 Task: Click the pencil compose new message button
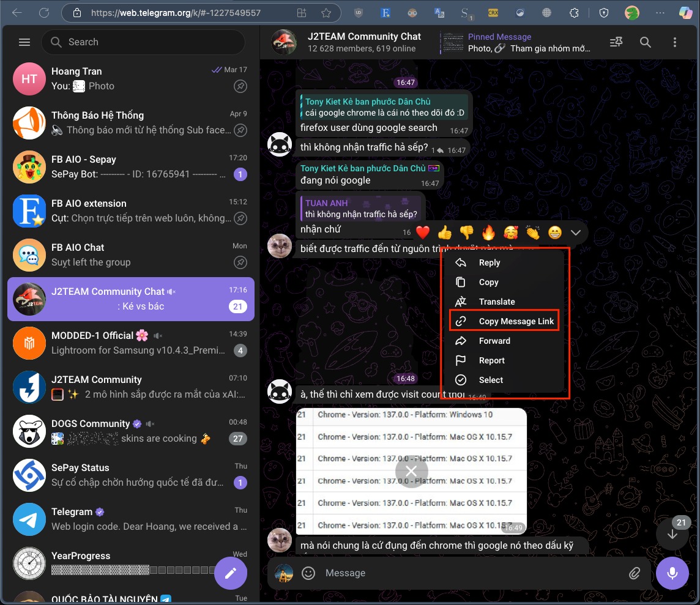[x=230, y=573]
